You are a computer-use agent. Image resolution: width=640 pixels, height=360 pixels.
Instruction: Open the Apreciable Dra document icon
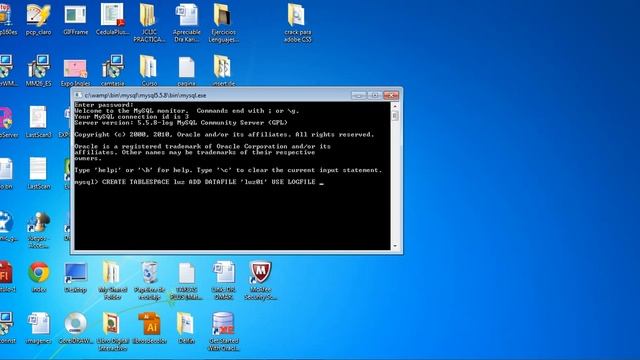(187, 22)
